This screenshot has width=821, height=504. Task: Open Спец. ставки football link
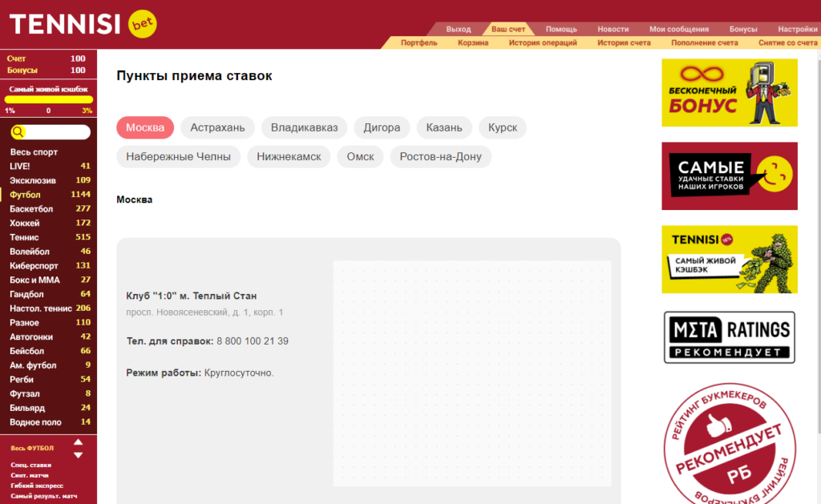click(31, 465)
